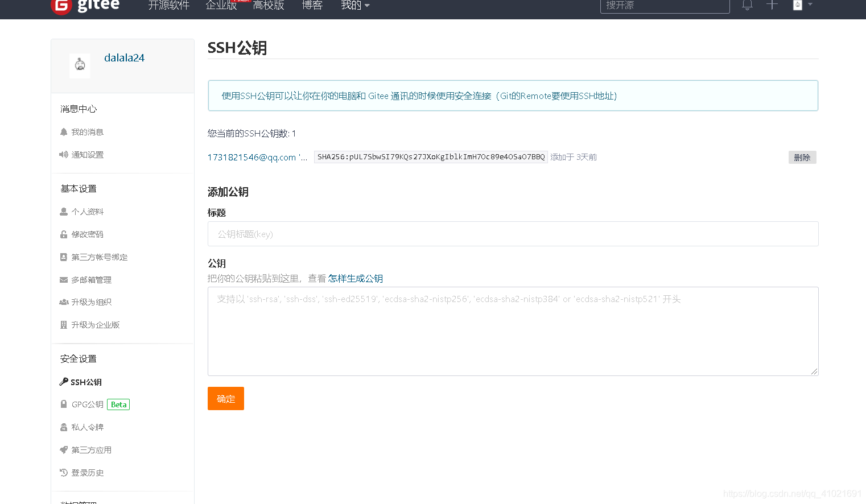This screenshot has height=504, width=866.
Task: Click the user avatar icon
Action: (x=797, y=5)
